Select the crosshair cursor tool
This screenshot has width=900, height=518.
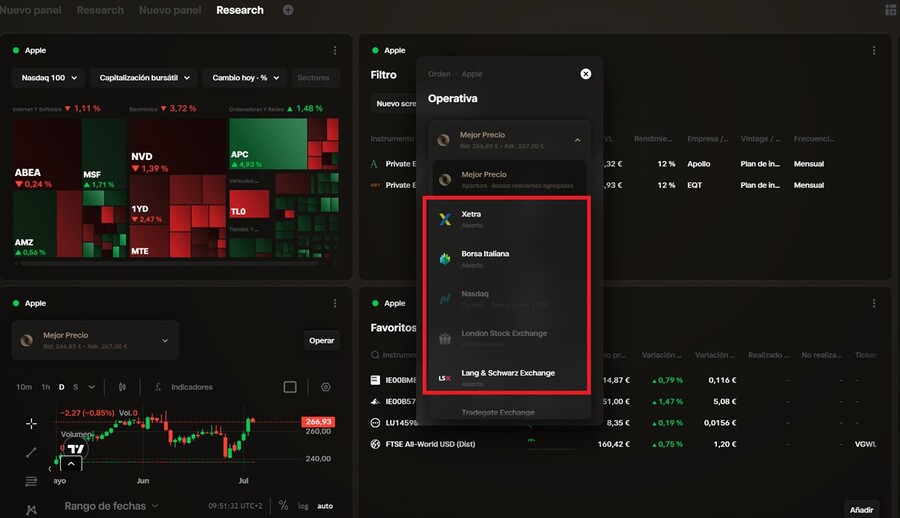point(32,424)
